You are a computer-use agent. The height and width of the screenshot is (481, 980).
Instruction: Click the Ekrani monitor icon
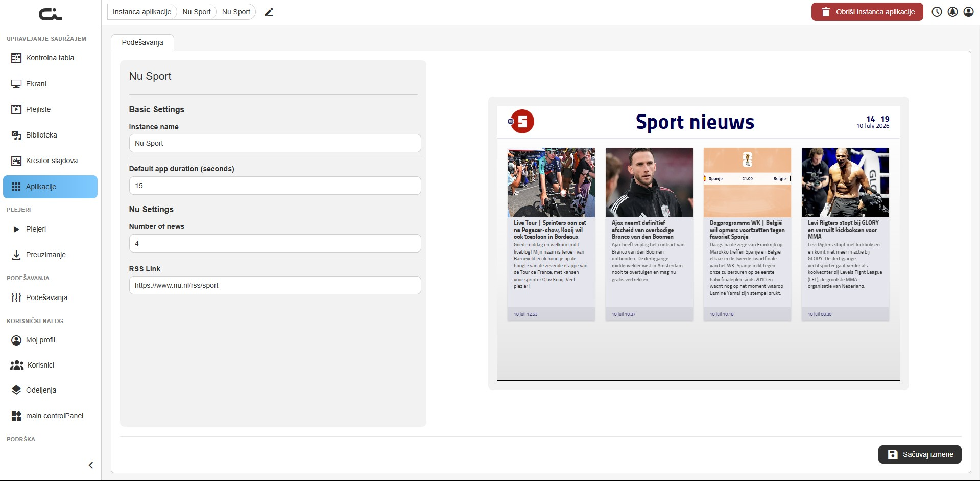point(16,84)
